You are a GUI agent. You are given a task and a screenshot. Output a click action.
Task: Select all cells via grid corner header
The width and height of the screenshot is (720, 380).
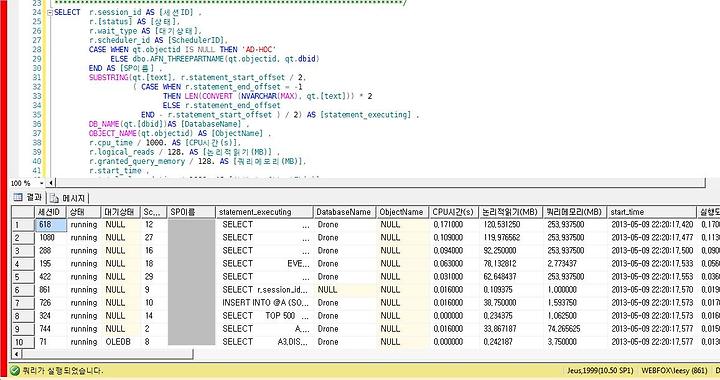pos(23,212)
